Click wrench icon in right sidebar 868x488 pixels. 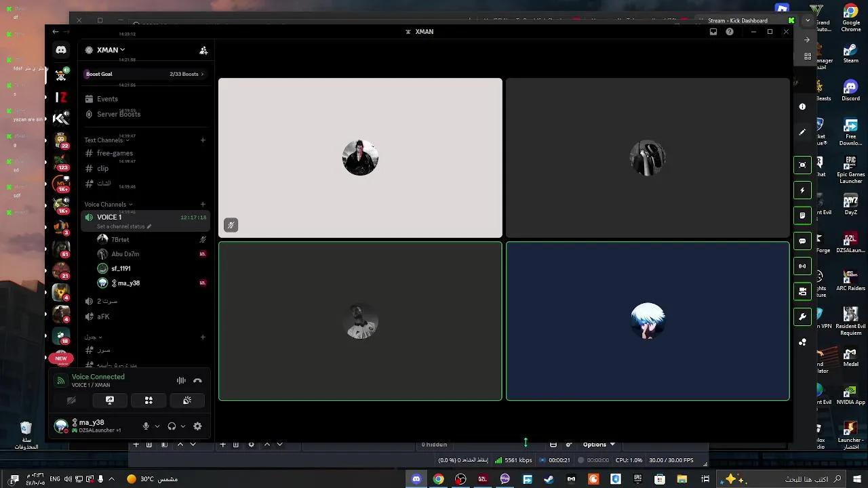coord(802,317)
